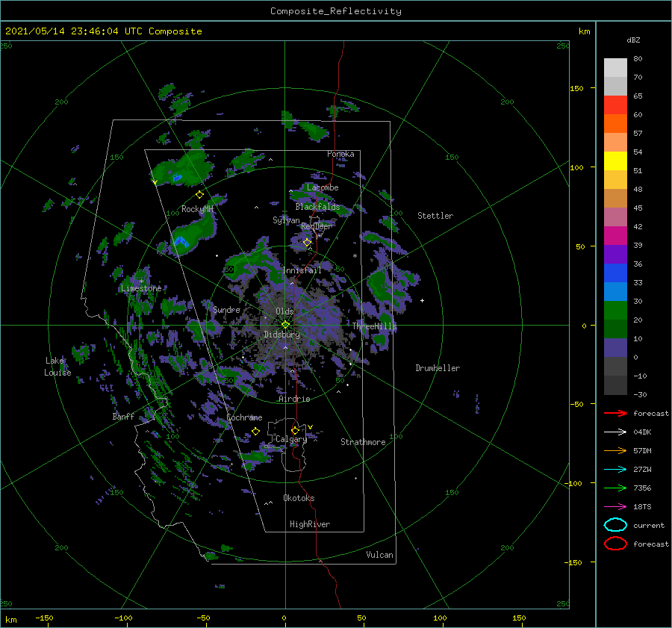Image resolution: width=672 pixels, height=628 pixels.
Task: Click the Sundre label
Action: pos(226,309)
